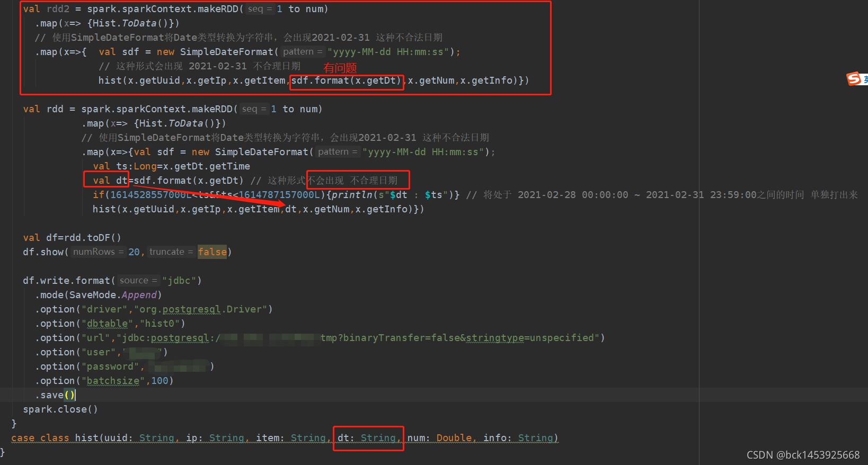Click 'case class hist' definition
This screenshot has width=868, height=465.
(55, 438)
